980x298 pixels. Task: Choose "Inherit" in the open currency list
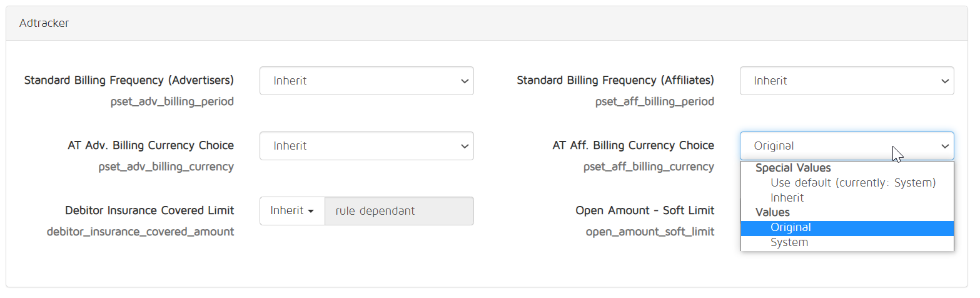[x=787, y=198]
